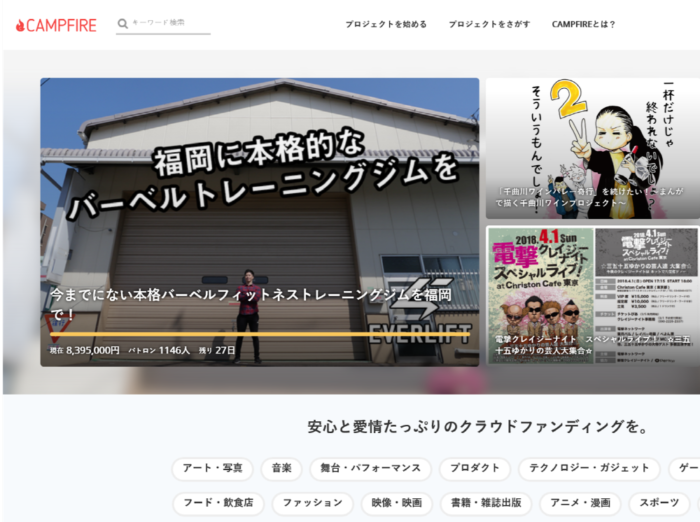Select the プロダクト category
This screenshot has width=700, height=522.
click(x=474, y=468)
